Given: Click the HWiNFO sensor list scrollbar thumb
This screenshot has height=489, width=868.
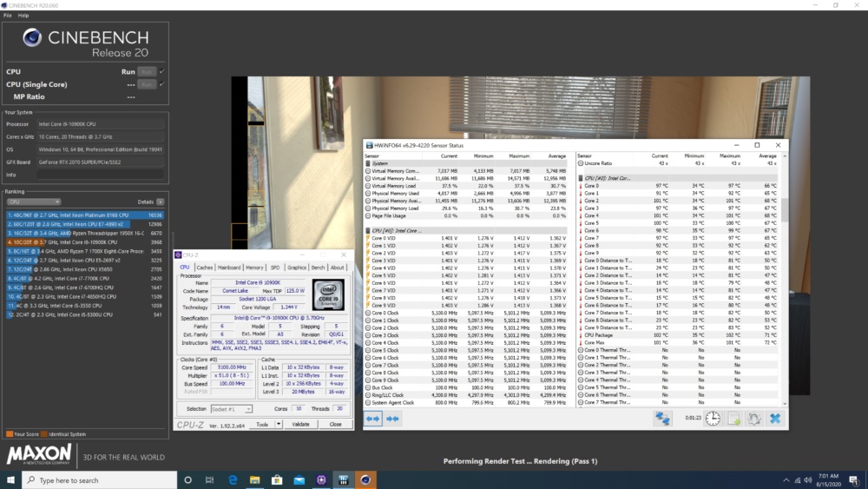Looking at the screenshot, I should [785, 209].
